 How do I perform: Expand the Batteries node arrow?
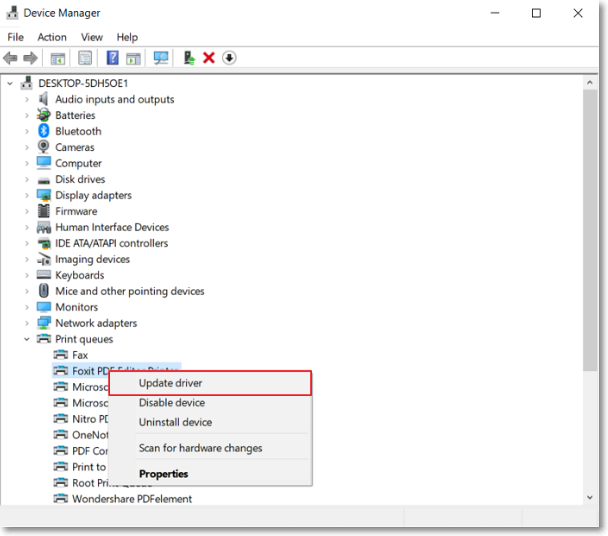coord(27,115)
